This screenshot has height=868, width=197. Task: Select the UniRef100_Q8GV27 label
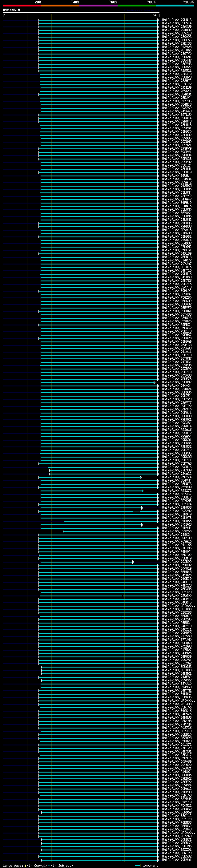177,67
